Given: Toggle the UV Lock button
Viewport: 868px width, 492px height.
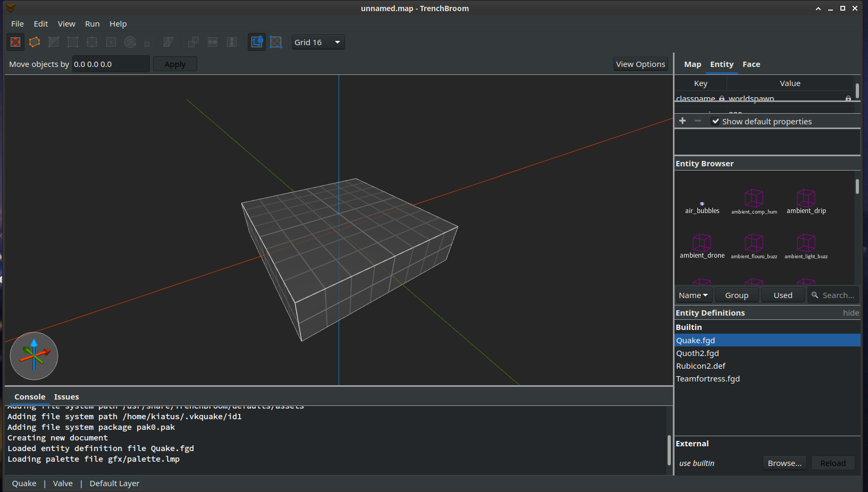Looking at the screenshot, I should [x=276, y=42].
